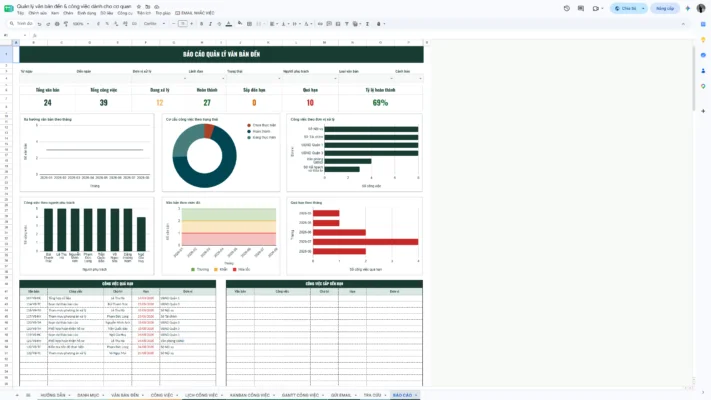
Task: Switch to HƯỚNG DẪN sheet tab
Action: point(53,395)
